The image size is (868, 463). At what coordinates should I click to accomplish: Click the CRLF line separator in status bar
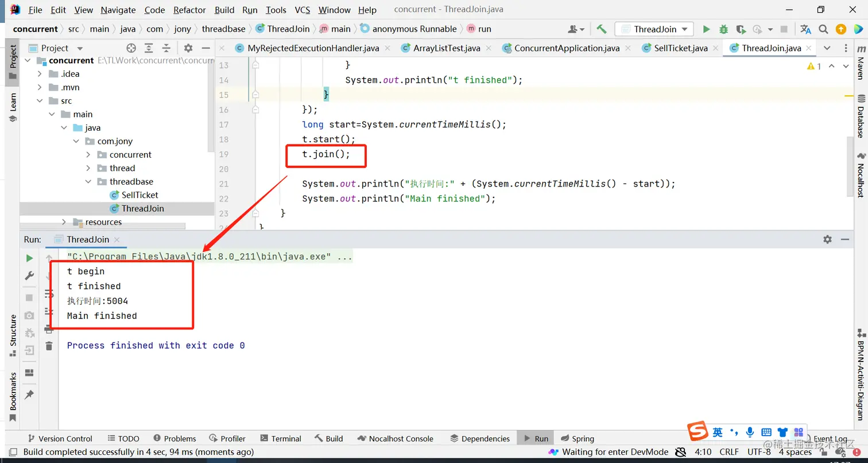(729, 452)
